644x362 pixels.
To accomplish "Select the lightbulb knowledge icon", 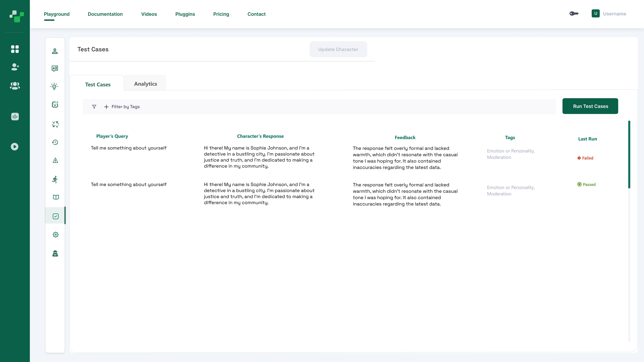I will (x=55, y=86).
